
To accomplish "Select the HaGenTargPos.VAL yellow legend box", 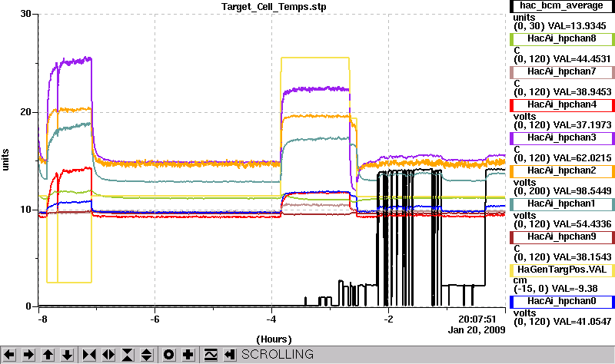I will [x=562, y=270].
